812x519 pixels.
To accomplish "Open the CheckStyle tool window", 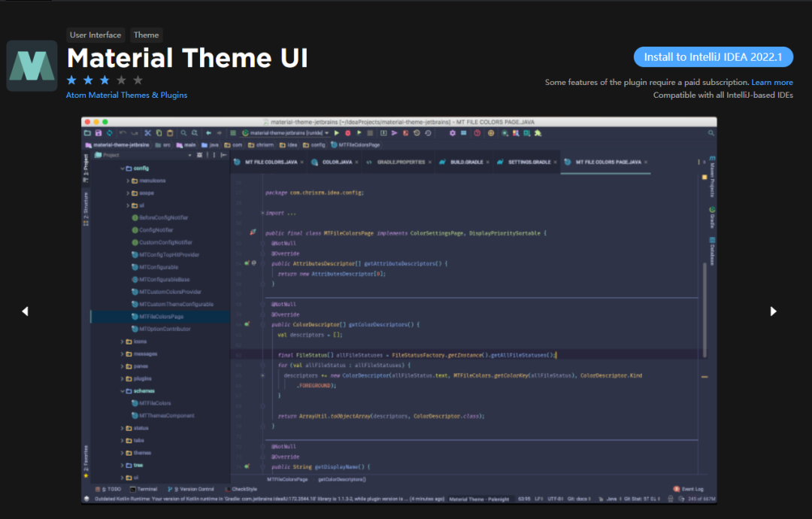I will [x=241, y=489].
